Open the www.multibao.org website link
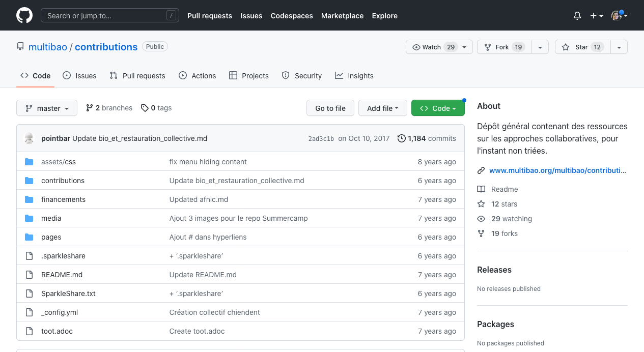 tap(558, 170)
